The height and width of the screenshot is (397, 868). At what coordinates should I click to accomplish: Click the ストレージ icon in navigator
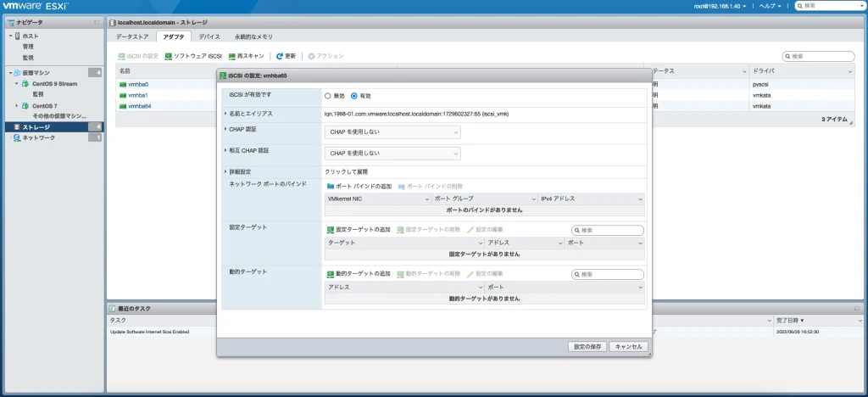(18, 126)
